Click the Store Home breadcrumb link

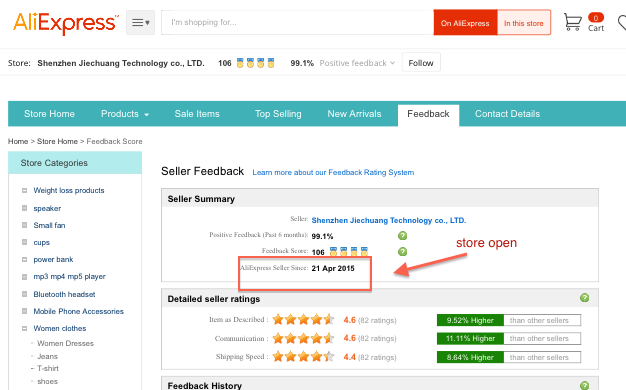pyautogui.click(x=57, y=141)
